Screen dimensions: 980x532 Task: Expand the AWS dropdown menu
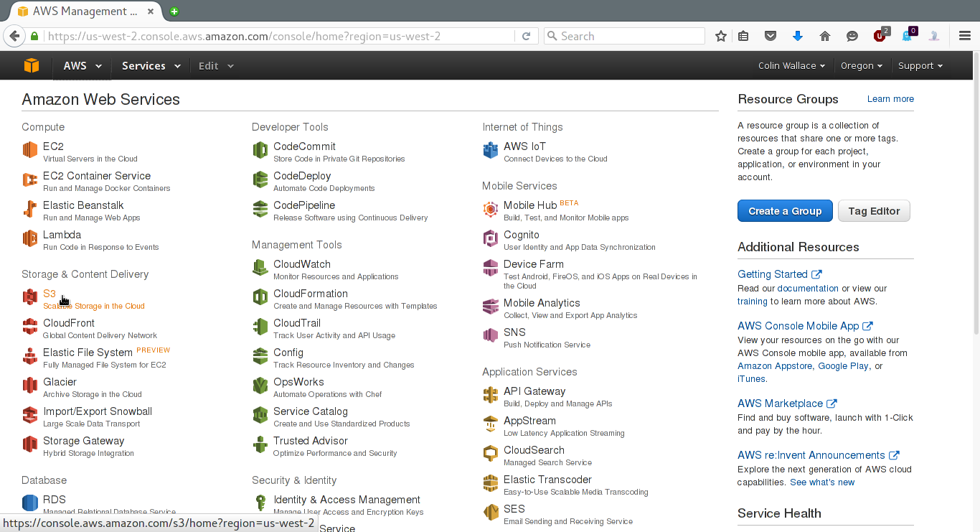pos(83,66)
